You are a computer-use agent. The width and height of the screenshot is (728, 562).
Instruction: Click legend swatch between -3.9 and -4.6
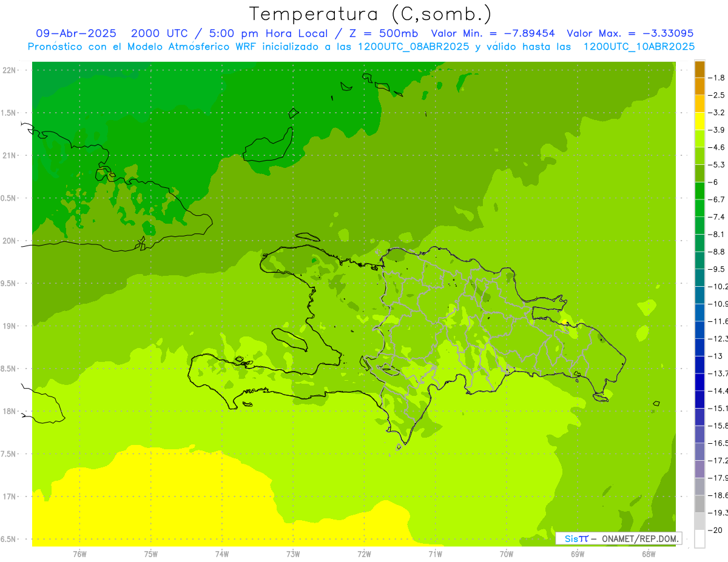tap(699, 139)
